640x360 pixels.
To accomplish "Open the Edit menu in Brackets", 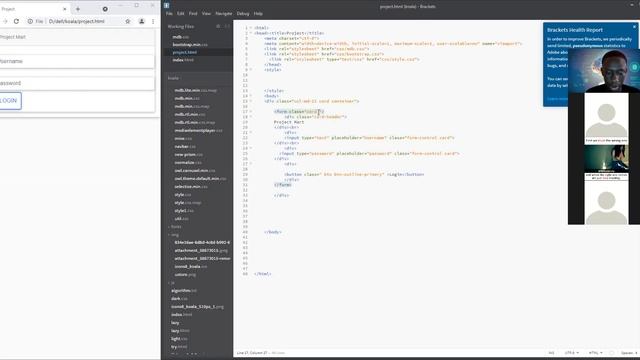I will click(x=180, y=14).
